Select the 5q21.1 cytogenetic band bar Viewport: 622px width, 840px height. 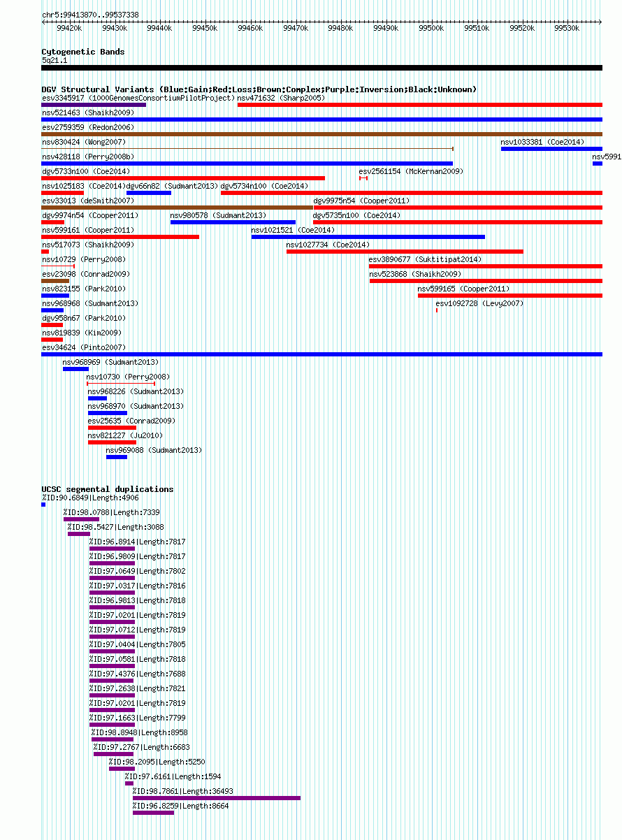pos(322,68)
